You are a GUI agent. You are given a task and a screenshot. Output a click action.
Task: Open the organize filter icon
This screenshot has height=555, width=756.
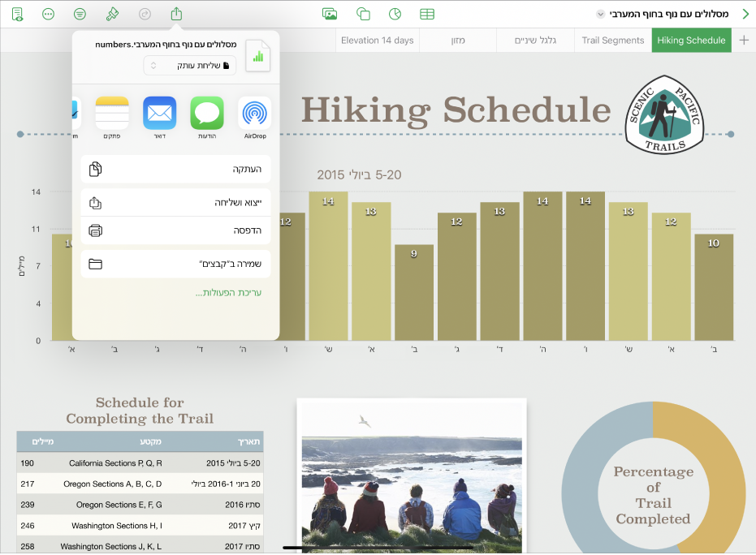(80, 15)
